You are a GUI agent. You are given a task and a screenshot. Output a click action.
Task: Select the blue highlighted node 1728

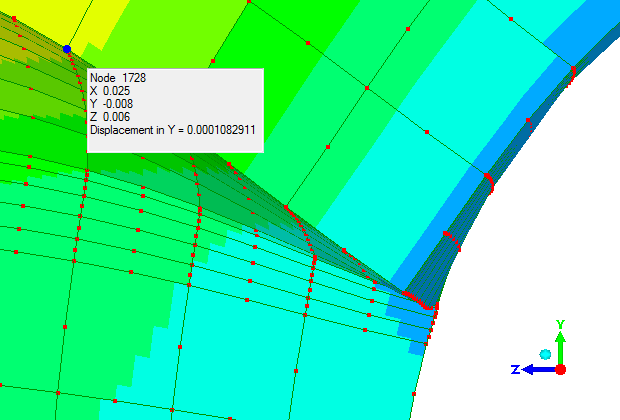tap(67, 48)
